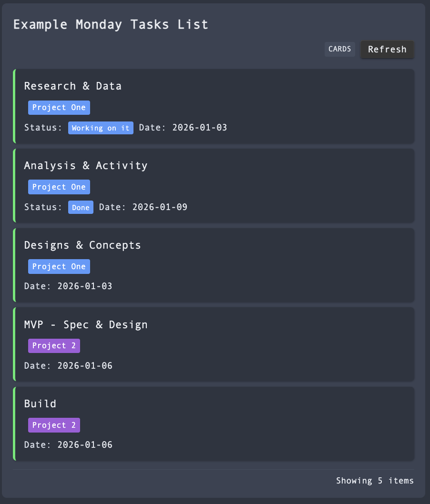The height and width of the screenshot is (504, 430).
Task: Click the date on the Analysis & Activity card
Action: click(x=160, y=207)
